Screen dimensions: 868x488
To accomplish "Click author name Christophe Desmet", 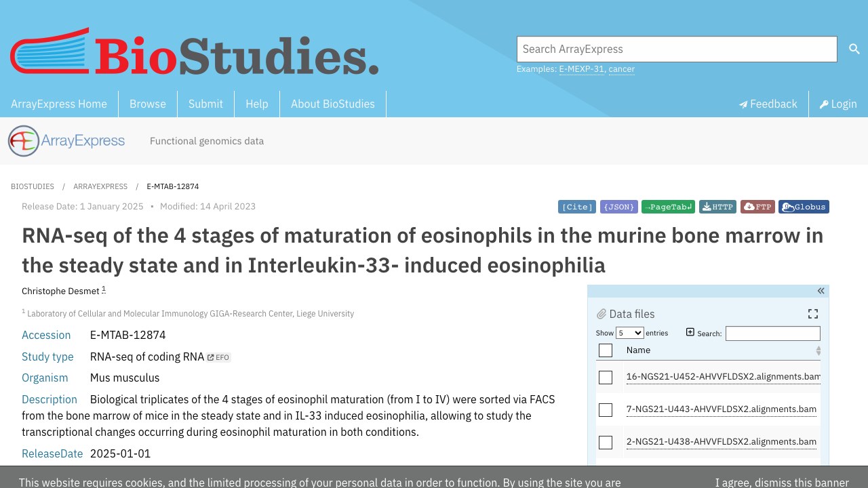I will [x=60, y=291].
